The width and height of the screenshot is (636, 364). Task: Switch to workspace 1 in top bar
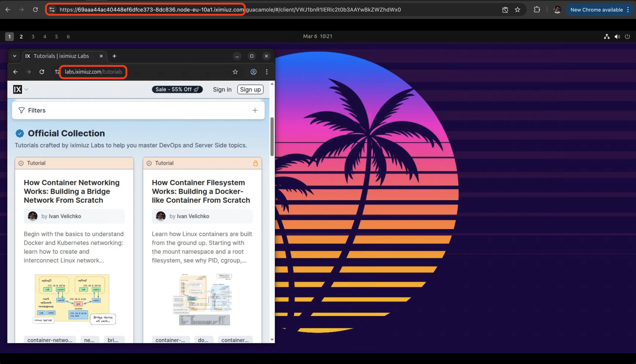point(9,37)
